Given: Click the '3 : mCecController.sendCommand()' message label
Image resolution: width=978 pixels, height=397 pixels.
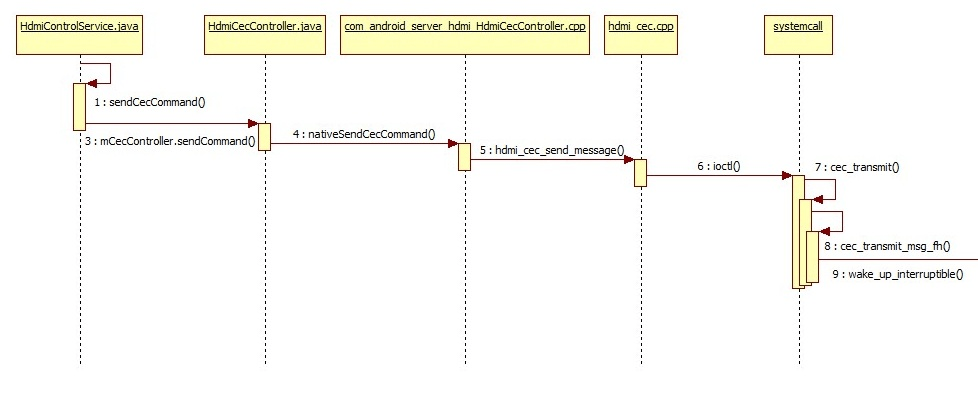Looking at the screenshot, I should tap(171, 141).
